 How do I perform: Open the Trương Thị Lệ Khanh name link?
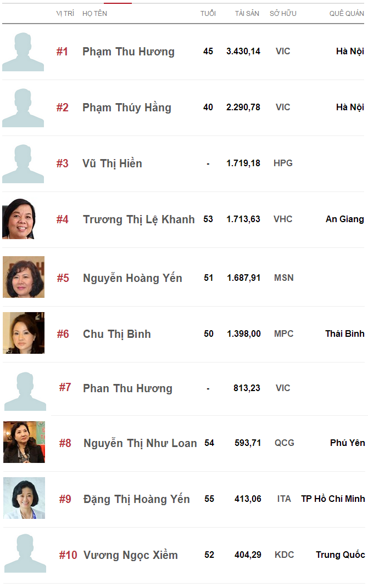click(x=138, y=219)
